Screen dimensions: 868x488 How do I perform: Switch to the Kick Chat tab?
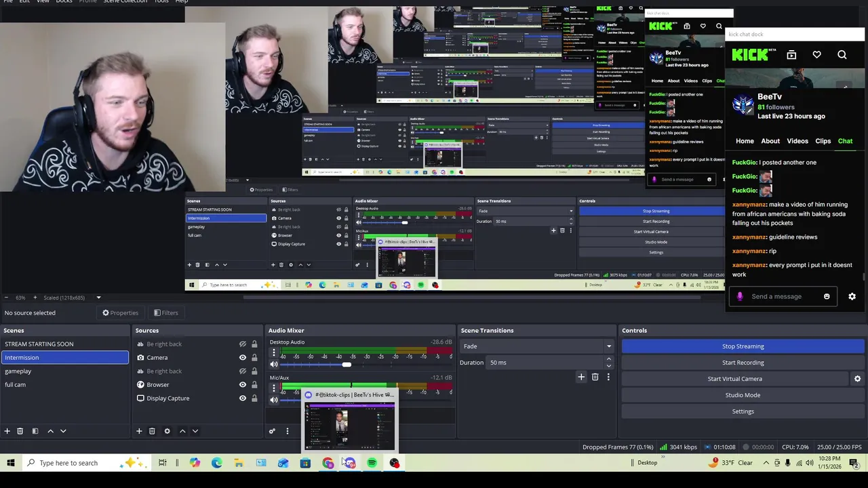(845, 141)
